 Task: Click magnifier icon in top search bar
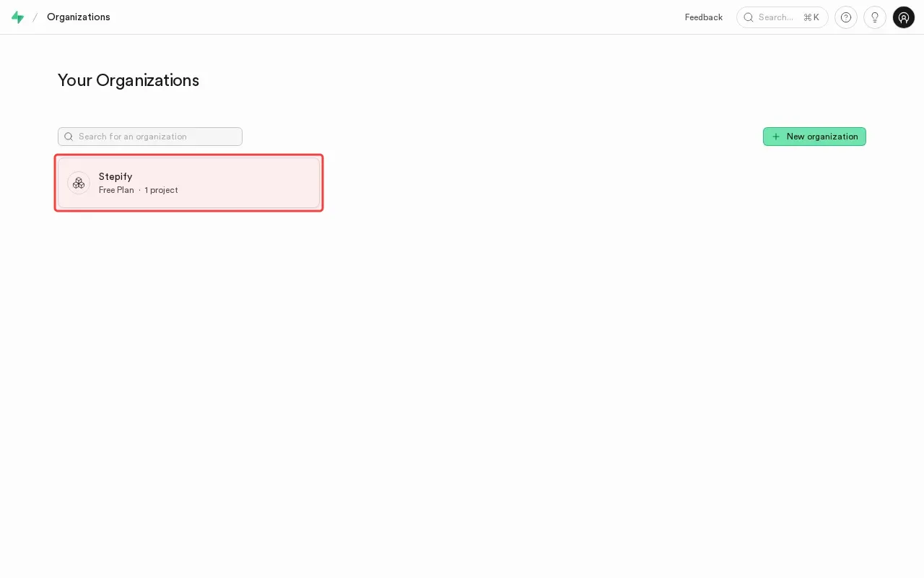pos(749,17)
